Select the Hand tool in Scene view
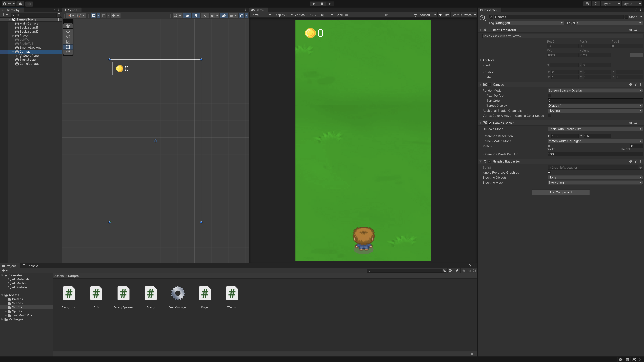The width and height of the screenshot is (644, 362). pos(68,26)
